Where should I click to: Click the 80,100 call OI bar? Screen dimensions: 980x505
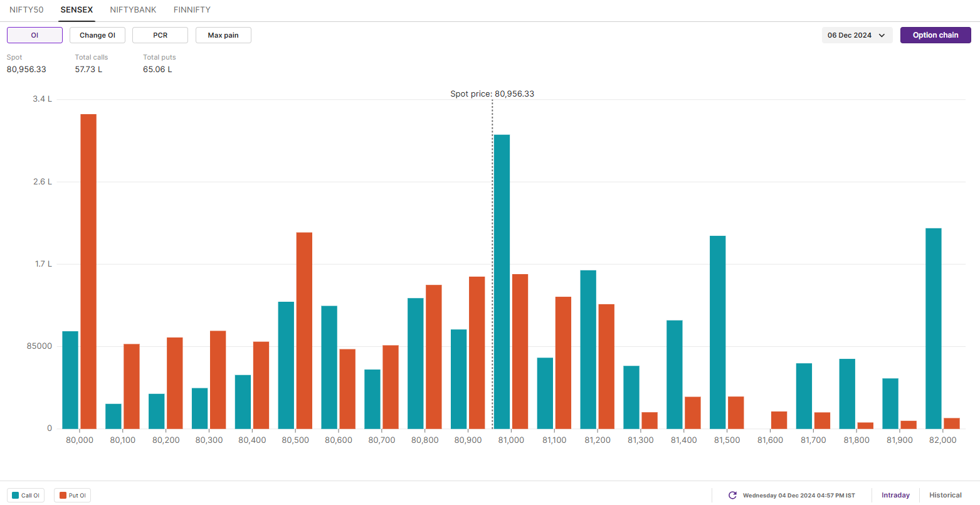113,417
